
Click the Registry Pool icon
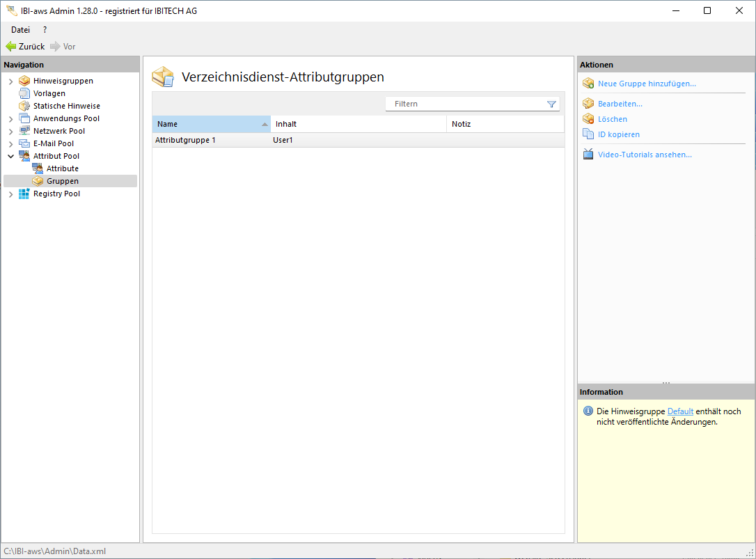point(24,194)
